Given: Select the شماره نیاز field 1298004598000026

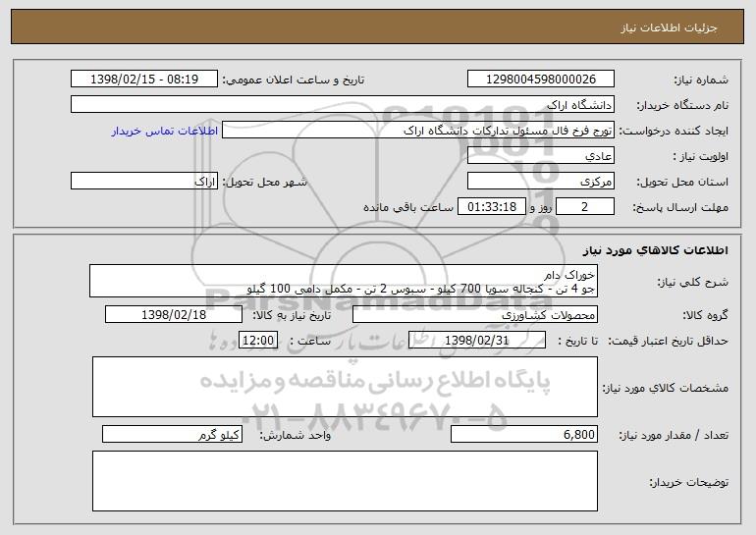Looking at the screenshot, I should (540, 80).
